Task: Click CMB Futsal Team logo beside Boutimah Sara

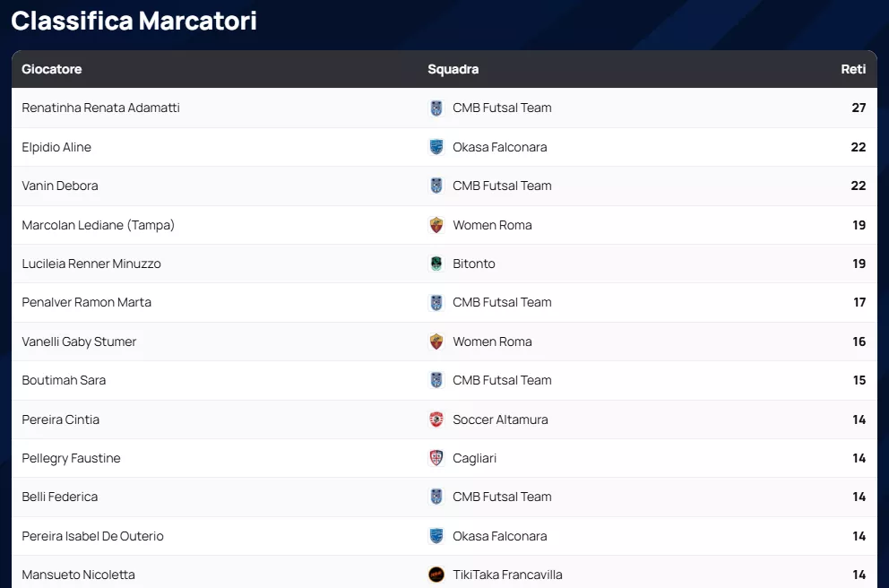Action: coord(436,380)
